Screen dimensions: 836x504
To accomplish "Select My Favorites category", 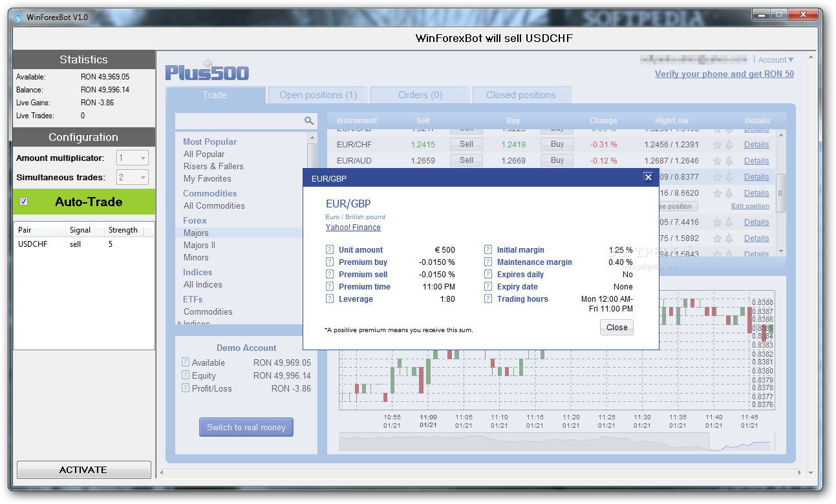I will point(207,178).
